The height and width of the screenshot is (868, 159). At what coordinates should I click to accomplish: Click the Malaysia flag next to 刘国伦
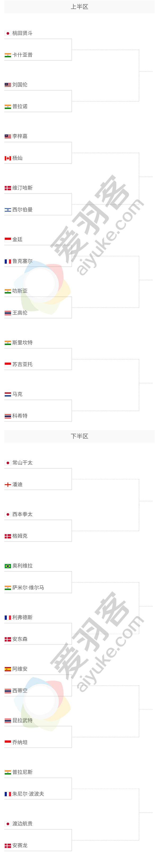8,85
